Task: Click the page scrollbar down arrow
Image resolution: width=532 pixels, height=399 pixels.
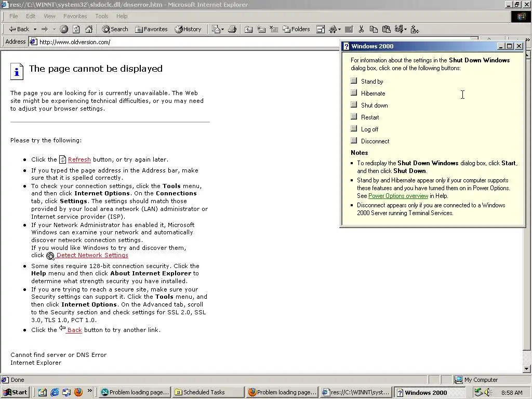Action: tap(527, 369)
